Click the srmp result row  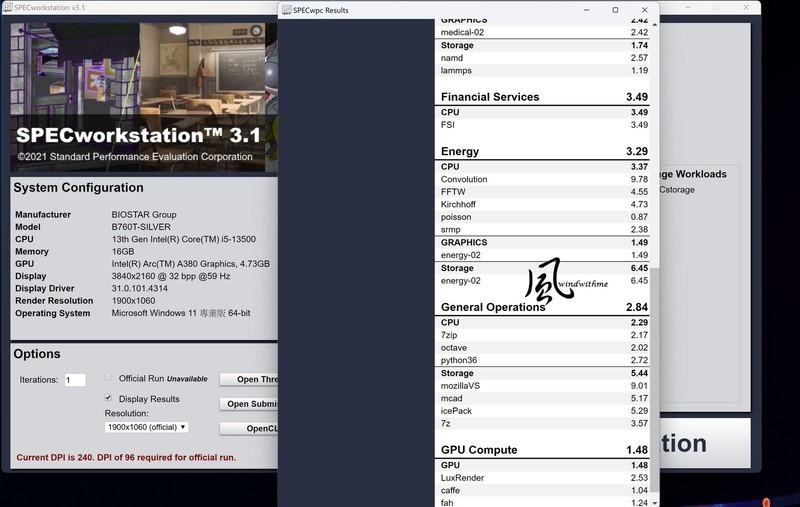click(543, 230)
